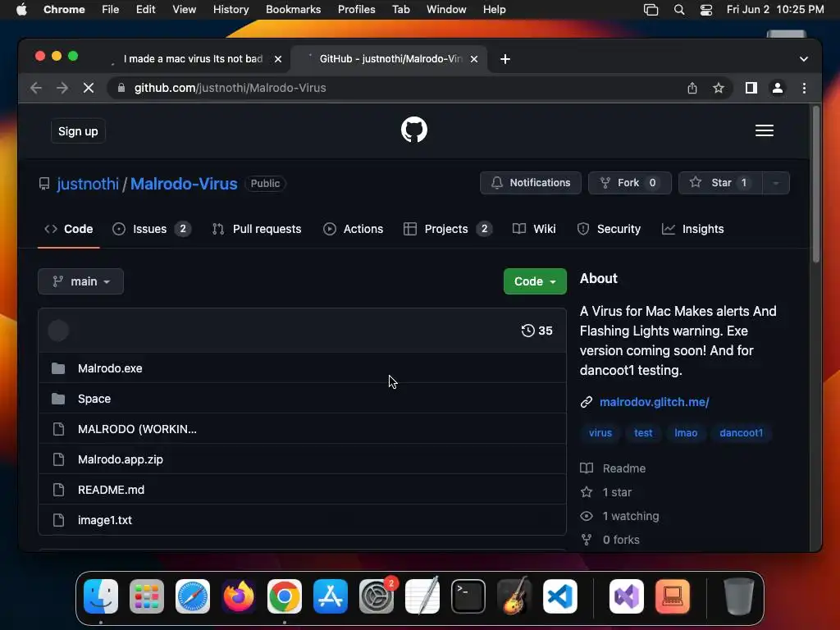Open the Trash in the Dock

[739, 596]
